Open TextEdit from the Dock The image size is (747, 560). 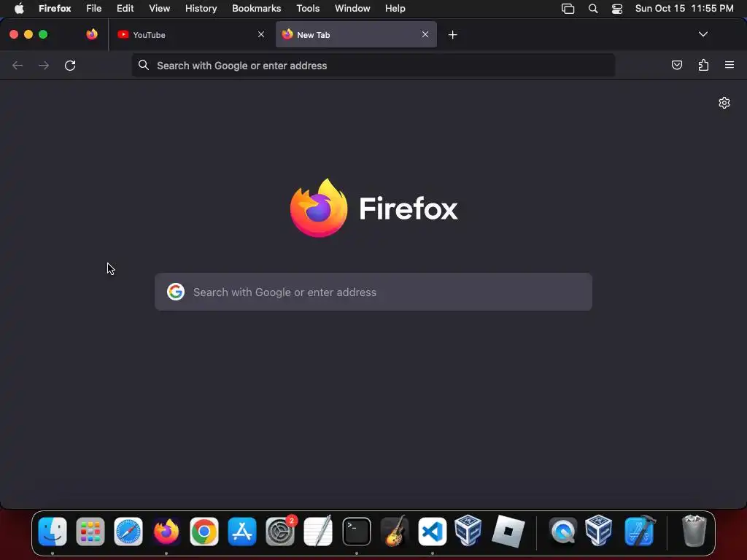click(318, 532)
